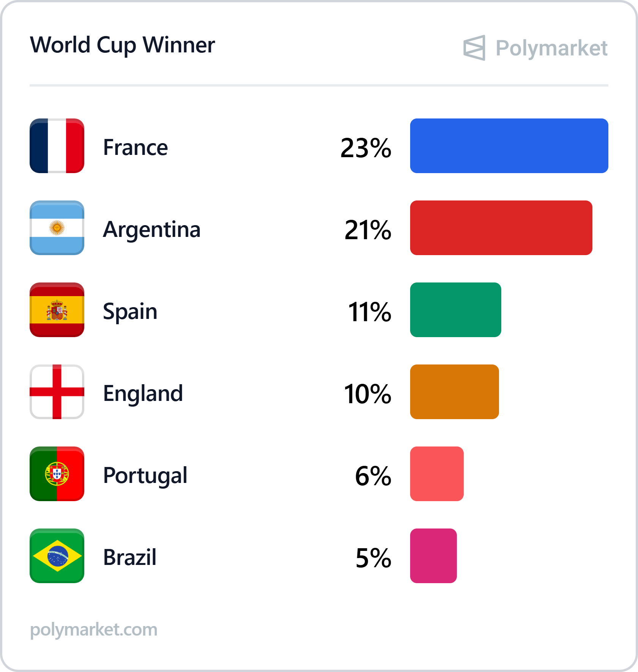This screenshot has width=638, height=672.
Task: Click the England flag icon
Action: click(57, 392)
